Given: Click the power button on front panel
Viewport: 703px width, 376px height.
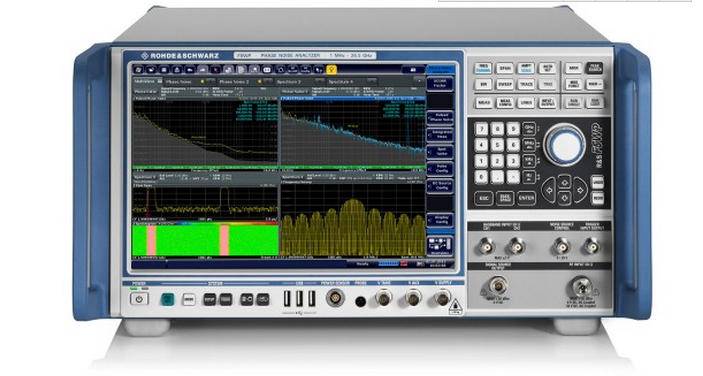Looking at the screenshot, I should [x=139, y=299].
